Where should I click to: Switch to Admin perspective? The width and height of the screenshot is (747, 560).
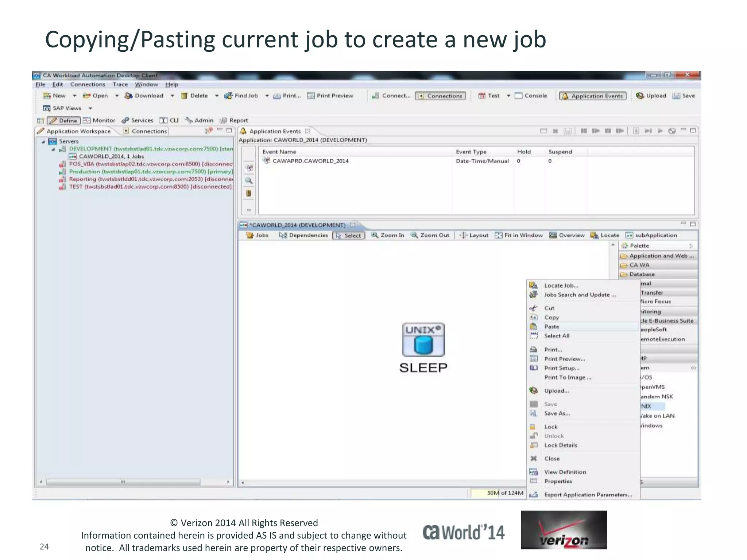[x=199, y=120]
